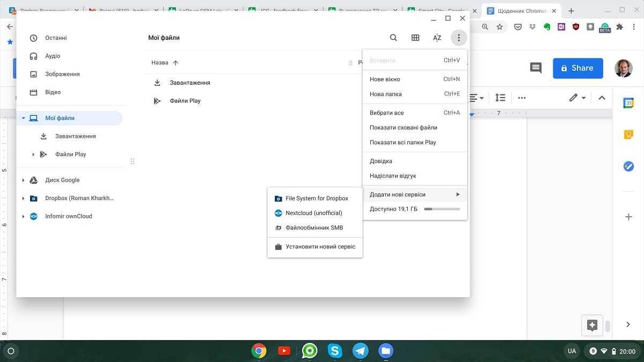Collapse the Мої файли tree section
Viewport: 644px width, 362px height.
pos(23,118)
